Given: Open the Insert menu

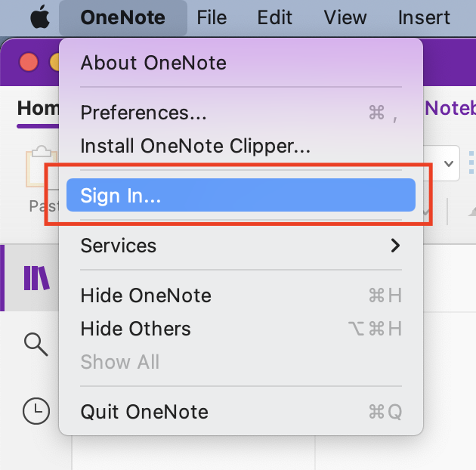Looking at the screenshot, I should [x=424, y=17].
